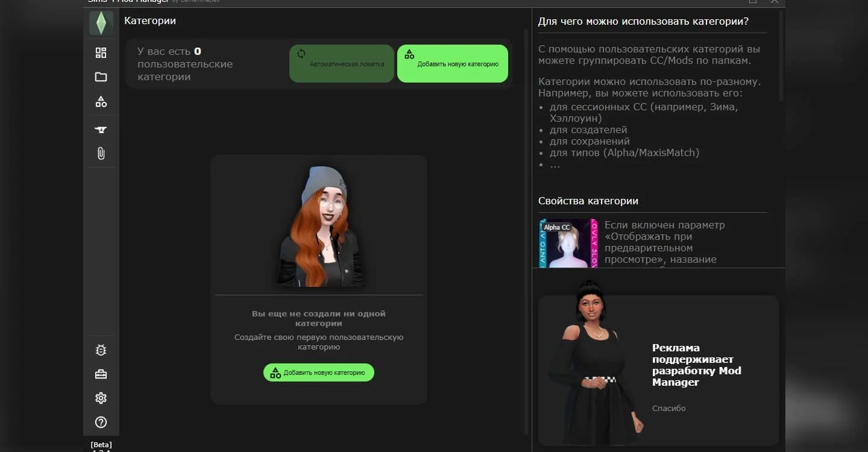This screenshot has width=868, height=452.
Task: Click the 'для создателей' list item
Action: click(588, 130)
